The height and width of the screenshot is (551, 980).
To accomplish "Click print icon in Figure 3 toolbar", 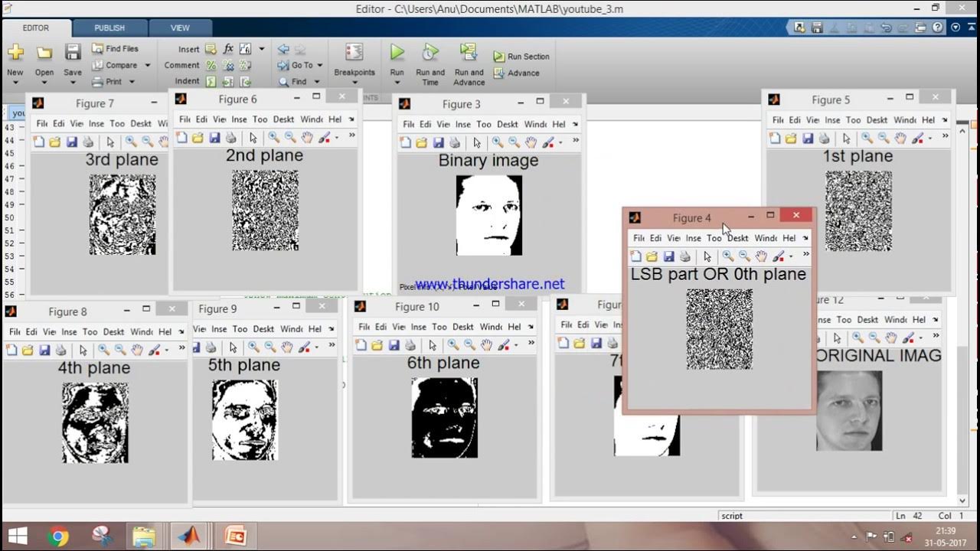I will (x=455, y=142).
